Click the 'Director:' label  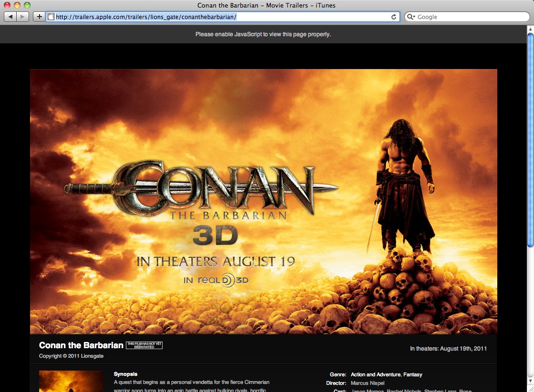point(336,383)
